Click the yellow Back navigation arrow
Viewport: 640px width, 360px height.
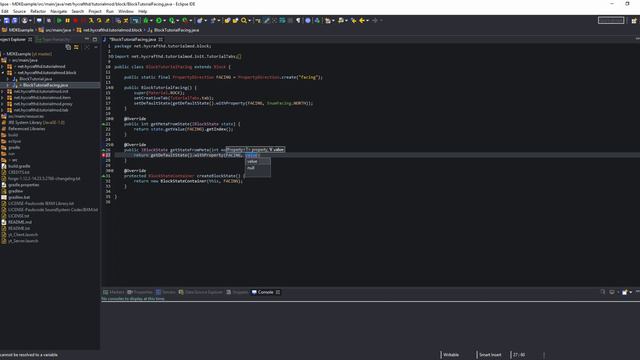pyautogui.click(x=362, y=20)
